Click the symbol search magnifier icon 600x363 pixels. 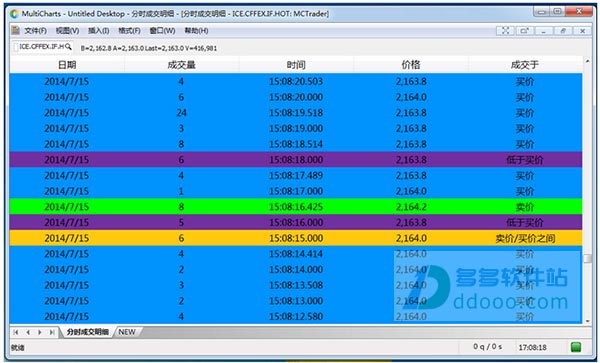pyautogui.click(x=68, y=47)
